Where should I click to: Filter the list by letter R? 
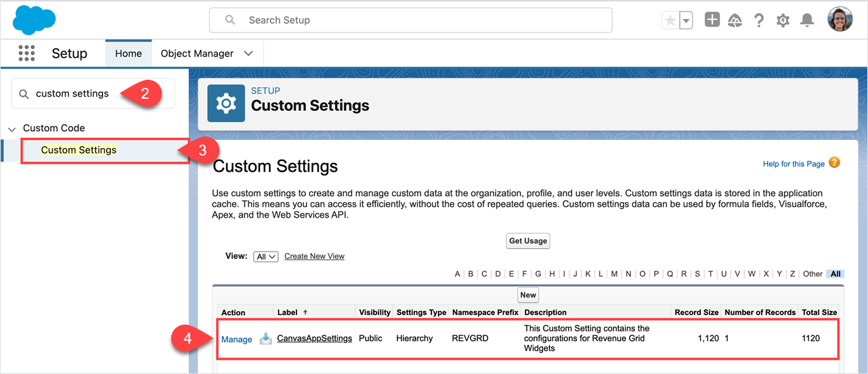pyautogui.click(x=684, y=274)
